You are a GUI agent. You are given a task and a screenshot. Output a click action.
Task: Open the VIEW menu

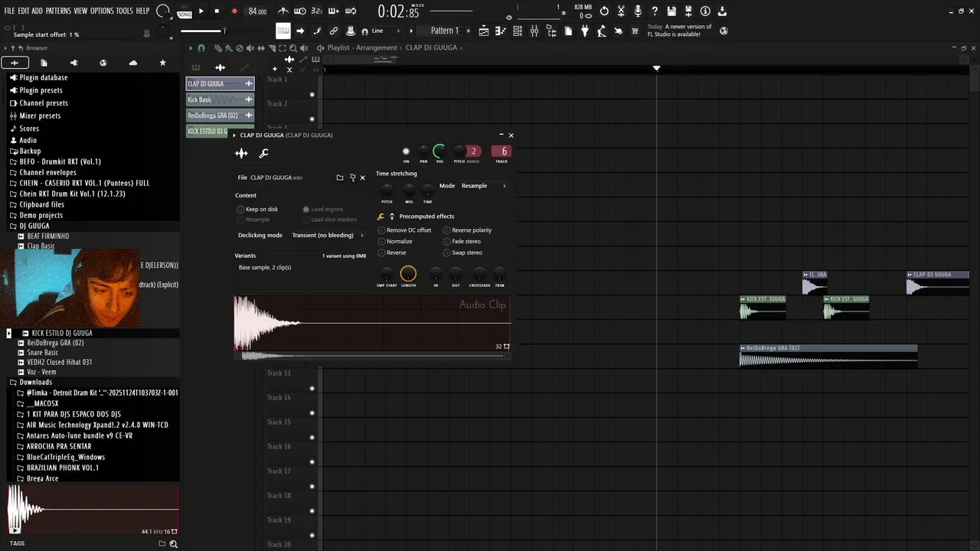pos(80,11)
